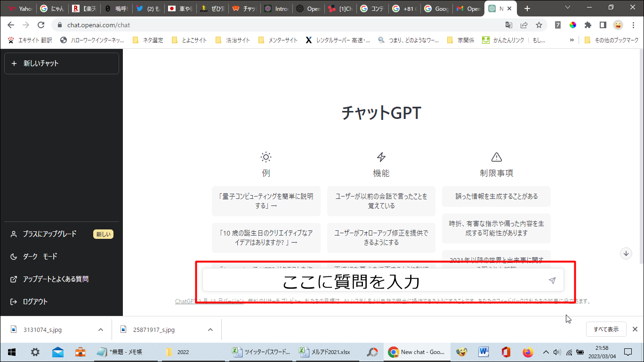Open the ハローワークインターネット bookmark
Viewport: 644px width, 362px height.
(x=92, y=40)
